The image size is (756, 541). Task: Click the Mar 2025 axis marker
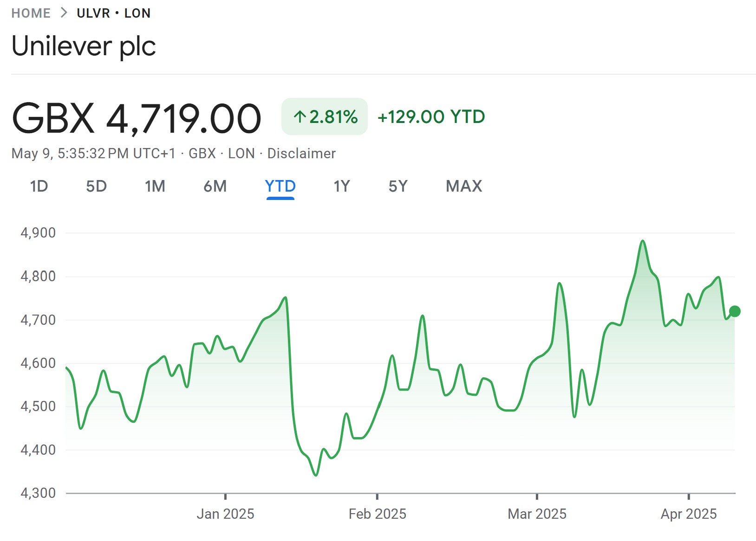click(537, 514)
